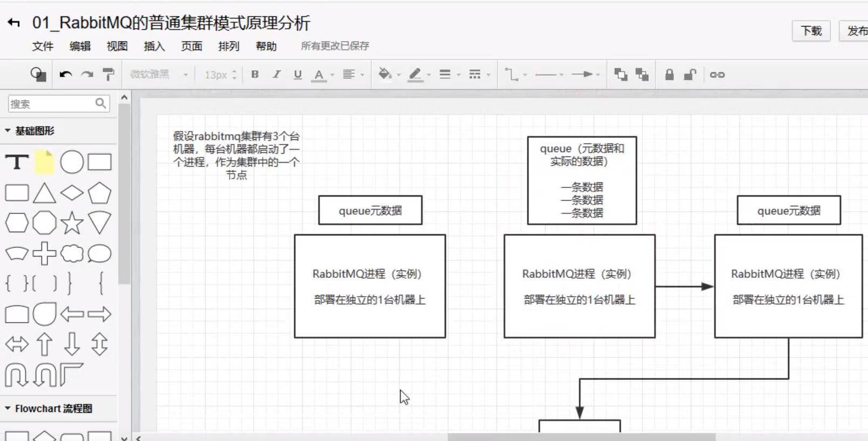Toggle bold formatting

pyautogui.click(x=255, y=74)
